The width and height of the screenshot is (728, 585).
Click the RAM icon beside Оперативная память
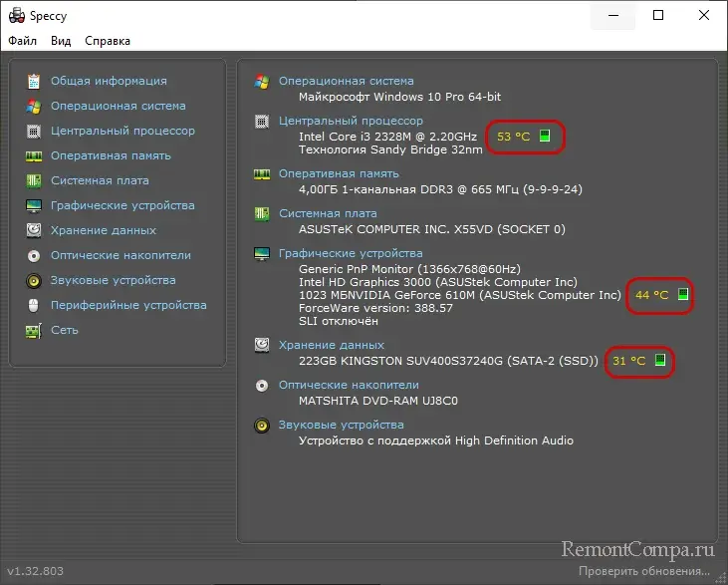point(34,155)
